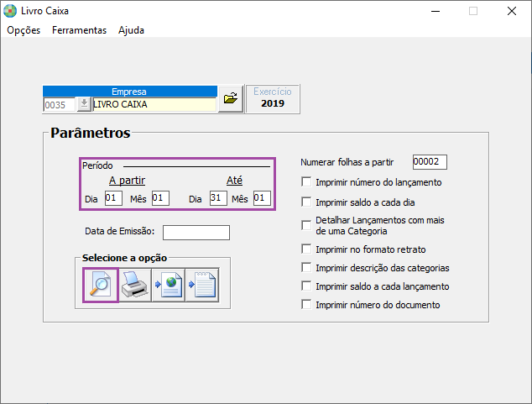Viewport: 532px width, 404px height.
Task: Click the print preview magnifier icon
Action: coord(101,285)
